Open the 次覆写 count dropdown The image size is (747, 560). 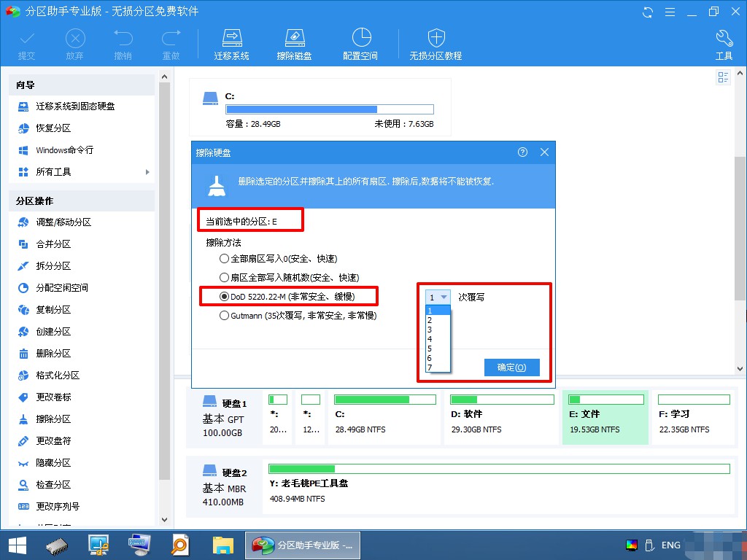pos(438,297)
